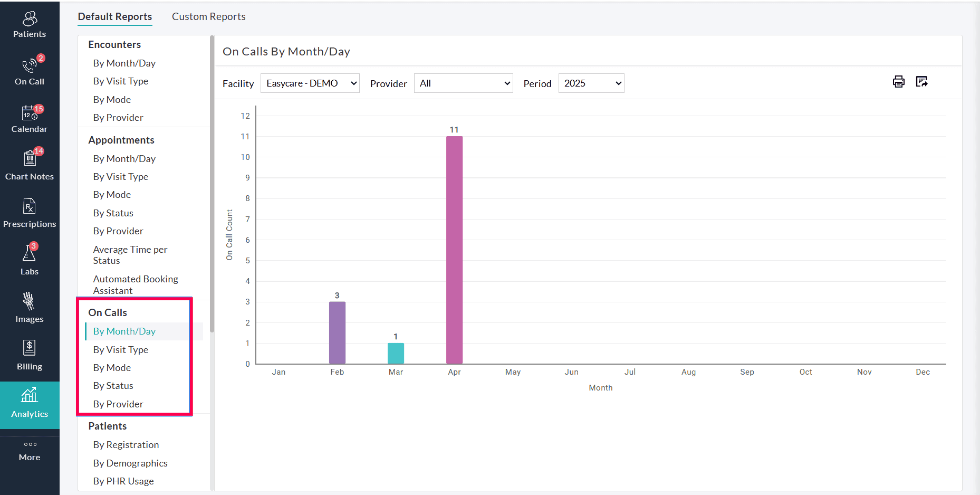Open the Calendar from the sidebar
980x495 pixels.
29,119
